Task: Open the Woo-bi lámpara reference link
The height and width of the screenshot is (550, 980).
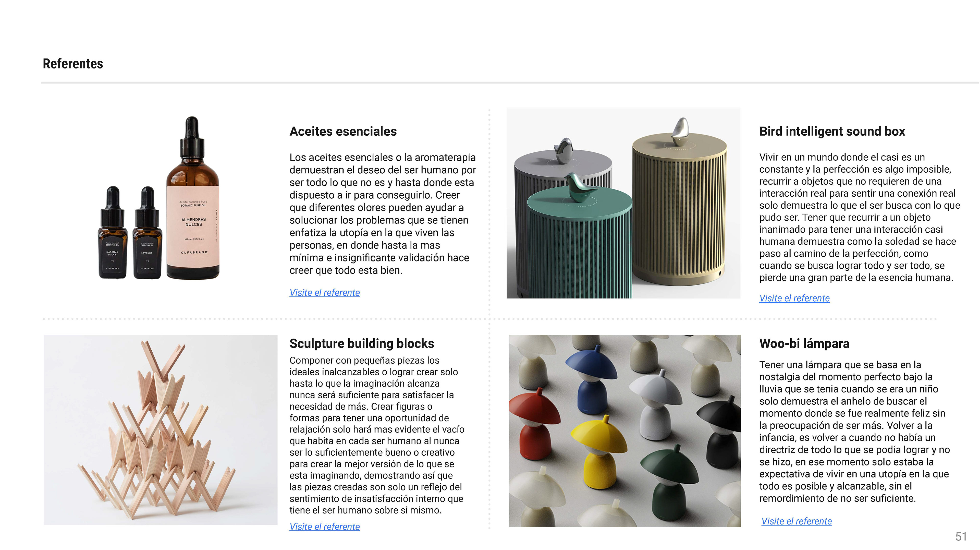Action: tap(796, 521)
